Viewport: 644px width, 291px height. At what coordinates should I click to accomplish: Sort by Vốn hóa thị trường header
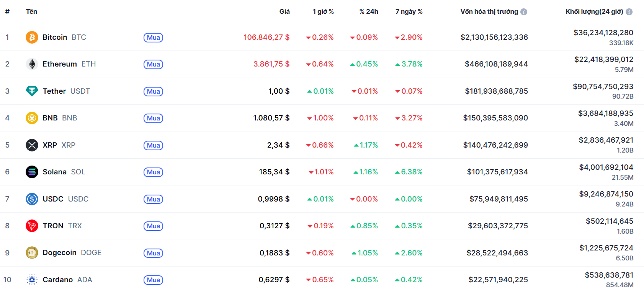click(x=489, y=11)
